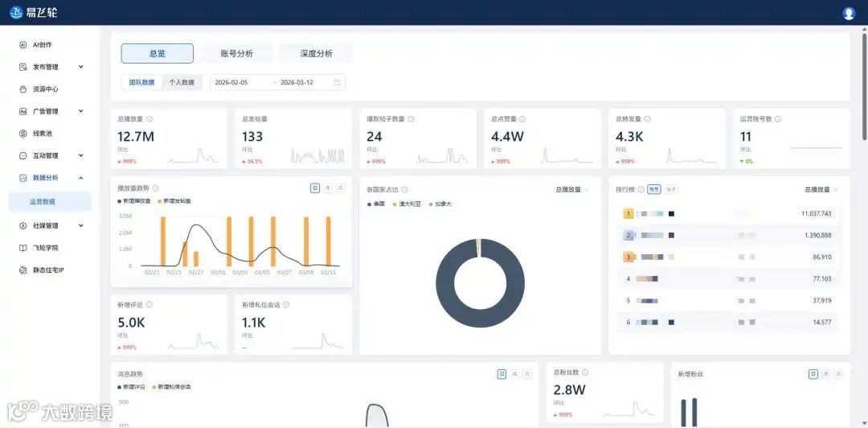Switch to the 总览 tab

tap(158, 54)
